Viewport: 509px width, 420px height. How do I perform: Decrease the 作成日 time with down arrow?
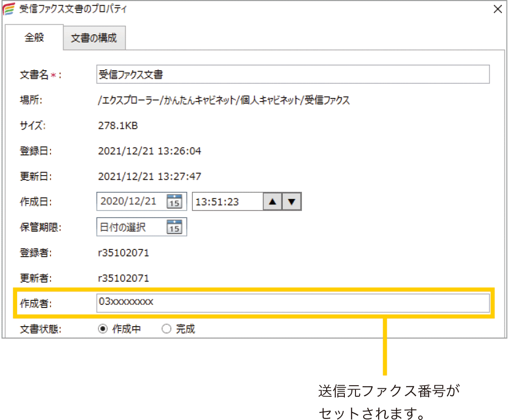coord(291,201)
